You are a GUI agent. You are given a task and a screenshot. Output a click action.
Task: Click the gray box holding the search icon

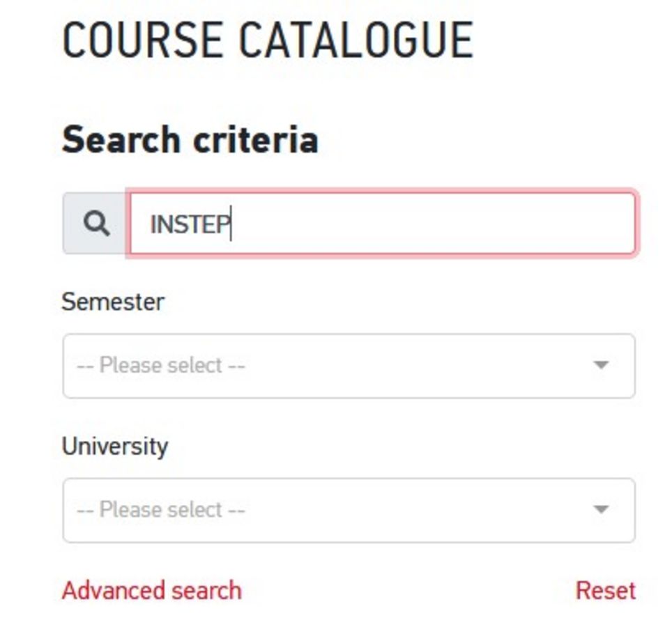tap(96, 223)
